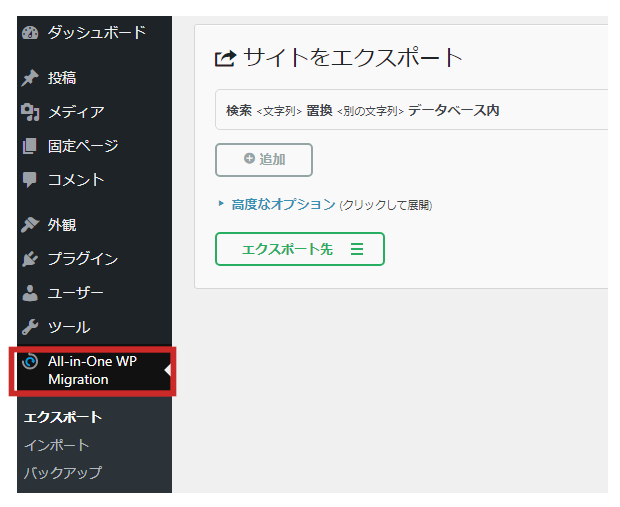Click the hamburger icon in the エクスポート先 button
620x507 pixels.
click(357, 249)
